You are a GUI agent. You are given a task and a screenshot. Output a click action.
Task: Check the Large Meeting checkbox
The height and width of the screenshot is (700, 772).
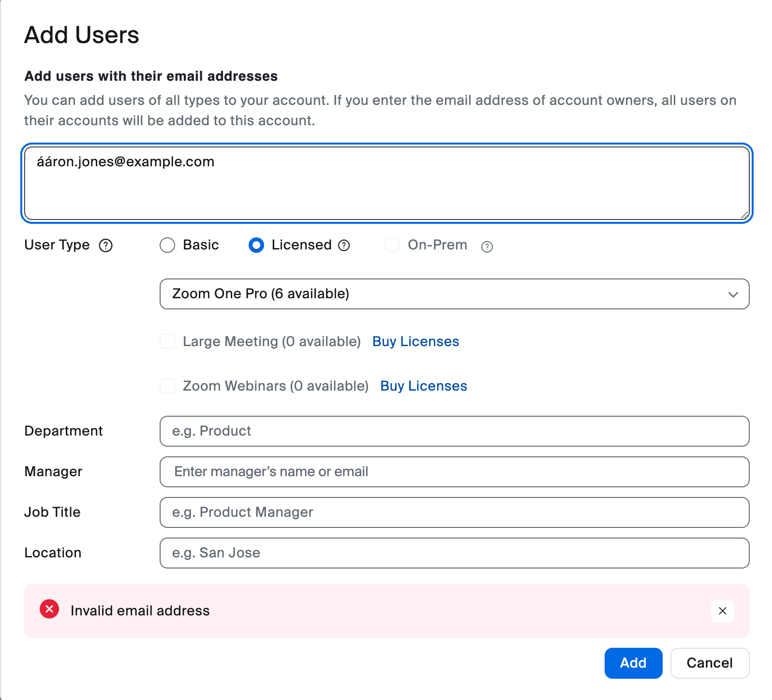tap(167, 341)
